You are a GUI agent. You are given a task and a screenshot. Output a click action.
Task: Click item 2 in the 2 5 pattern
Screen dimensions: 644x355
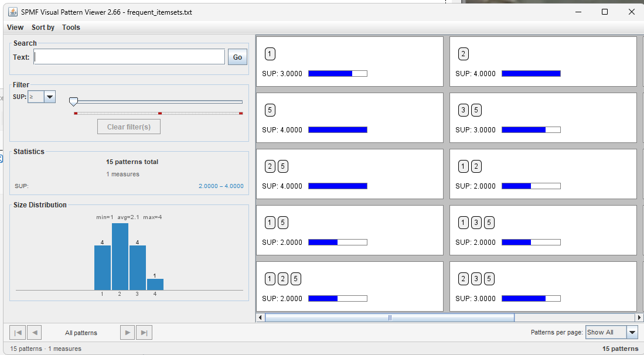pos(270,166)
